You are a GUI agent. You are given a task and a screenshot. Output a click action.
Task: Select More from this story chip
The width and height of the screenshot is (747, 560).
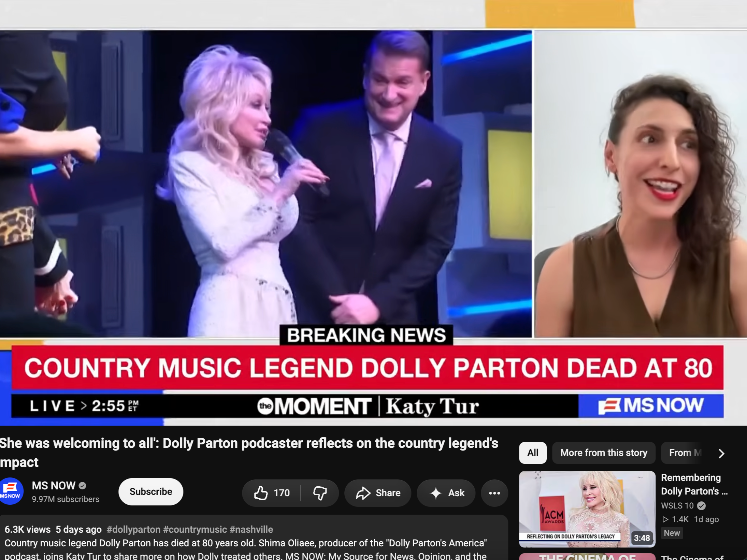[604, 453]
